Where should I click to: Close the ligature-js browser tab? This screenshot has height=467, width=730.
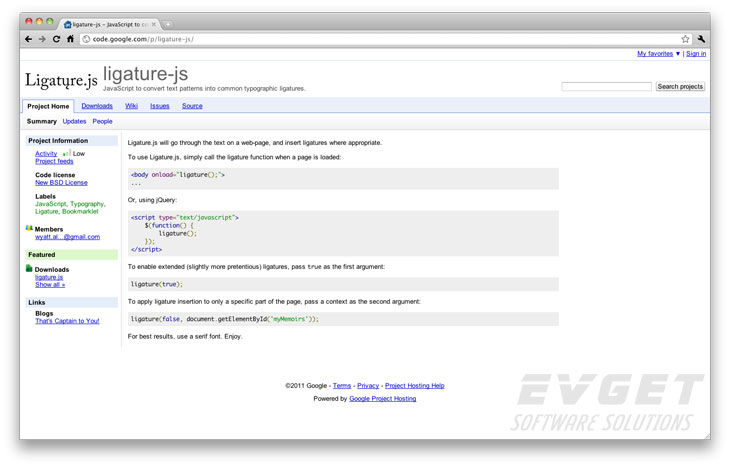coord(154,24)
